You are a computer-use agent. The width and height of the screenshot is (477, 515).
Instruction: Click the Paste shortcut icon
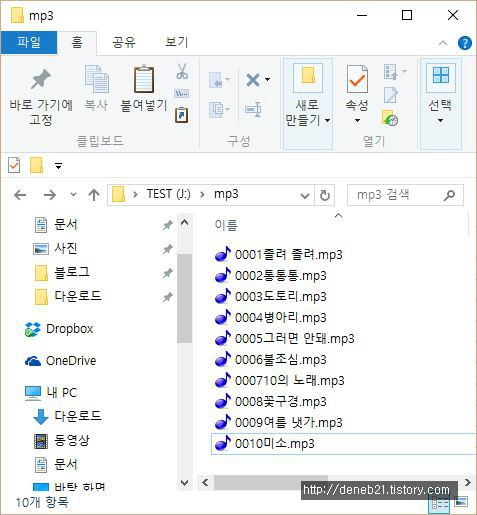pyautogui.click(x=182, y=115)
